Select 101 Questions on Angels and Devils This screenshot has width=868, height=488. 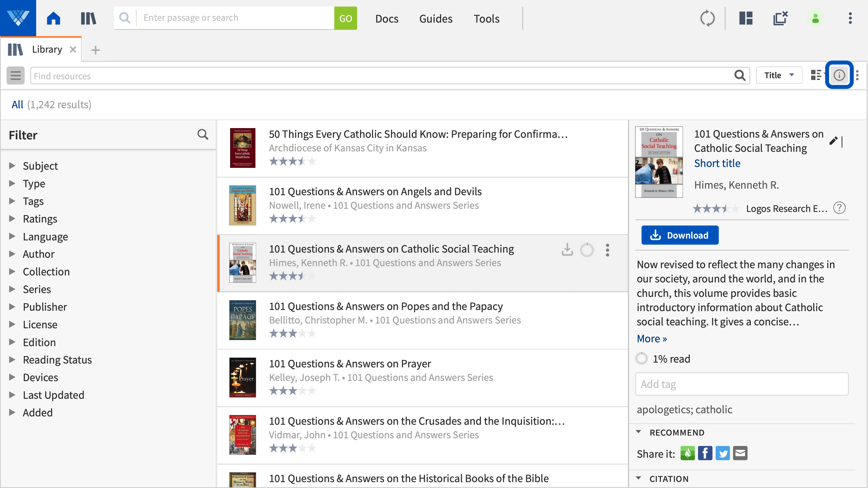point(422,205)
